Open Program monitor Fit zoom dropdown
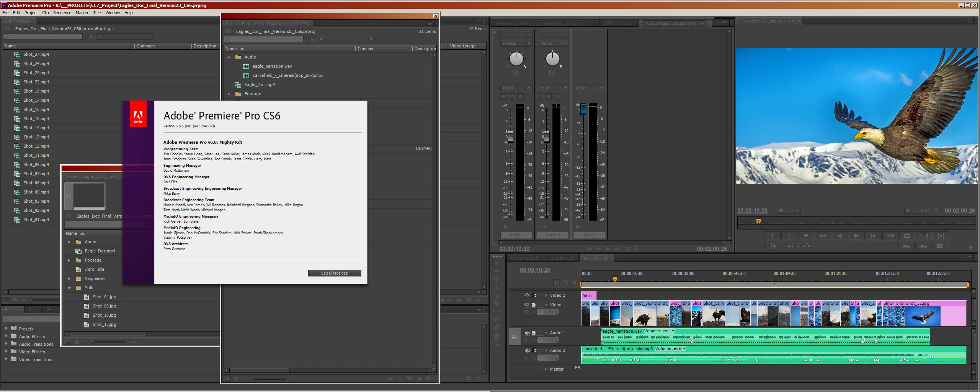 (789, 211)
